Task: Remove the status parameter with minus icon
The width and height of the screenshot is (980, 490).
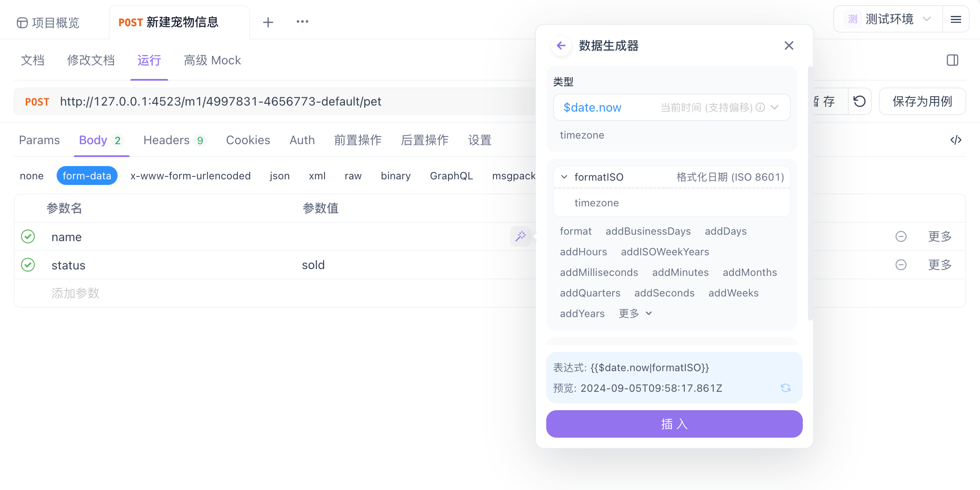Action: (x=901, y=265)
